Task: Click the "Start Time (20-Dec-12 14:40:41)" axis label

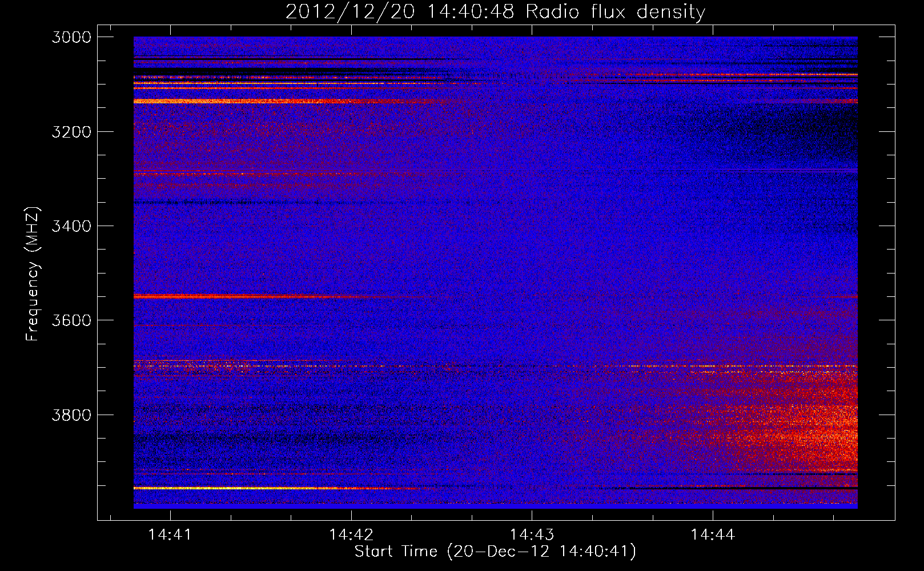Action: point(495,552)
